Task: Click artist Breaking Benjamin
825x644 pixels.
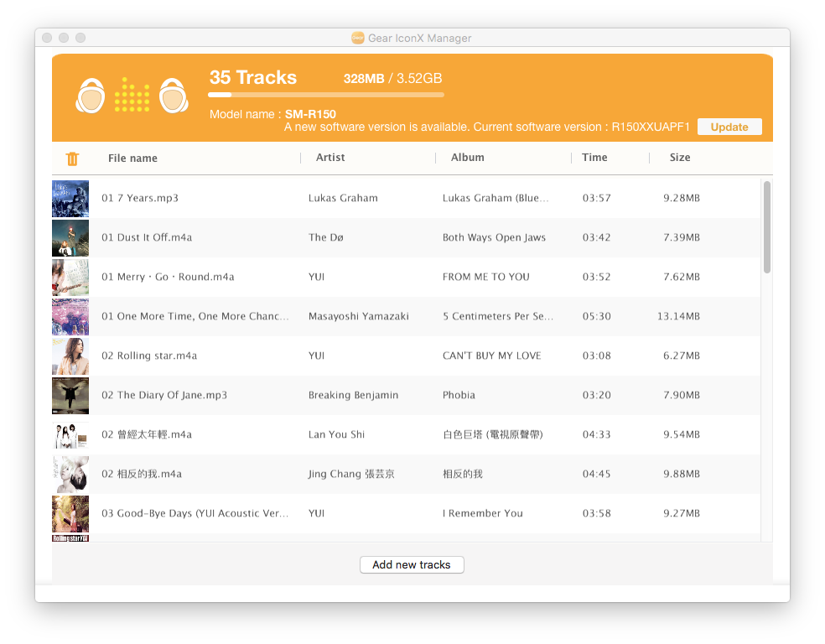Action: coord(353,395)
